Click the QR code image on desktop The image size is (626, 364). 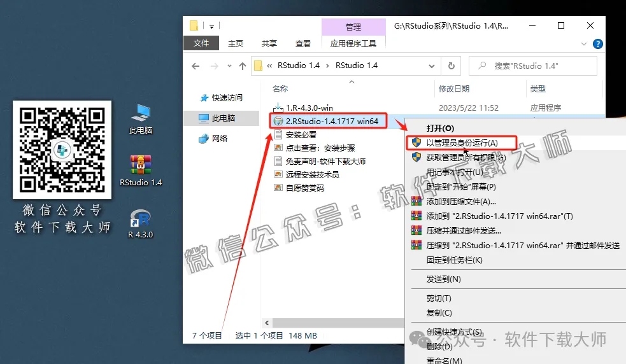point(62,150)
